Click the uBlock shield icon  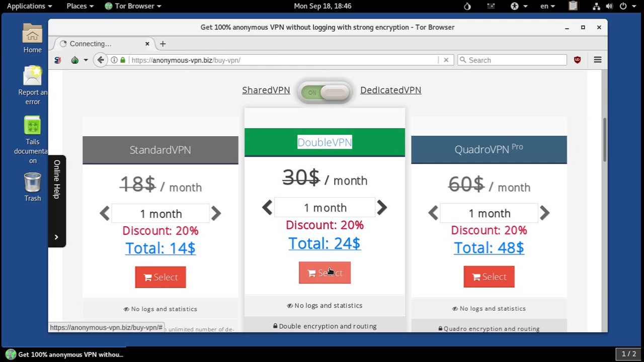(x=577, y=60)
